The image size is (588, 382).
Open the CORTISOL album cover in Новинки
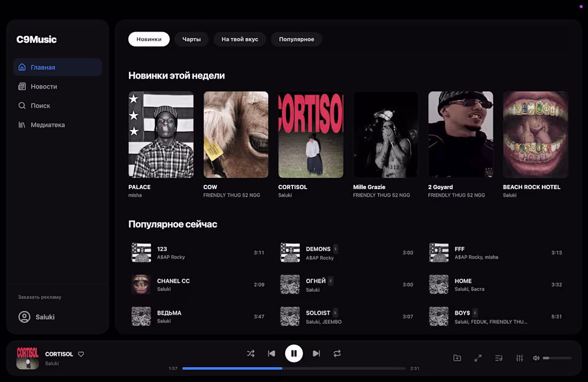pyautogui.click(x=311, y=135)
